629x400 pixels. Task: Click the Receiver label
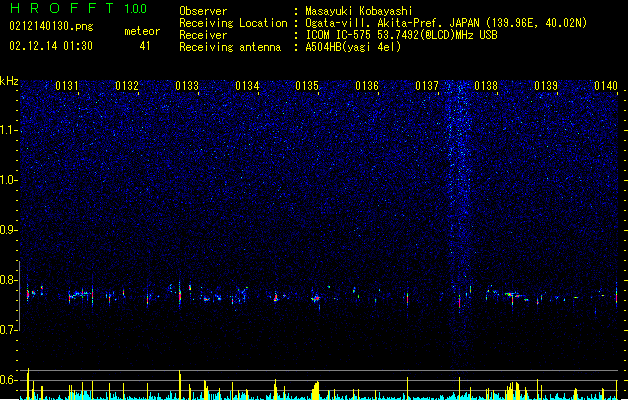pos(203,35)
